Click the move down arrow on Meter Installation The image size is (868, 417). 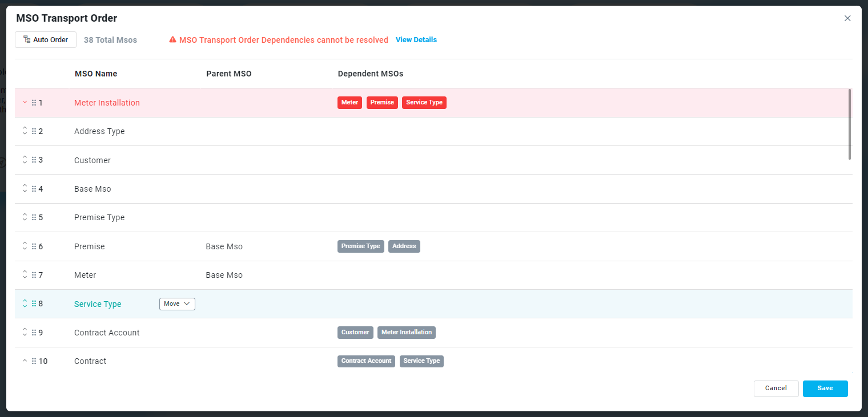point(25,103)
